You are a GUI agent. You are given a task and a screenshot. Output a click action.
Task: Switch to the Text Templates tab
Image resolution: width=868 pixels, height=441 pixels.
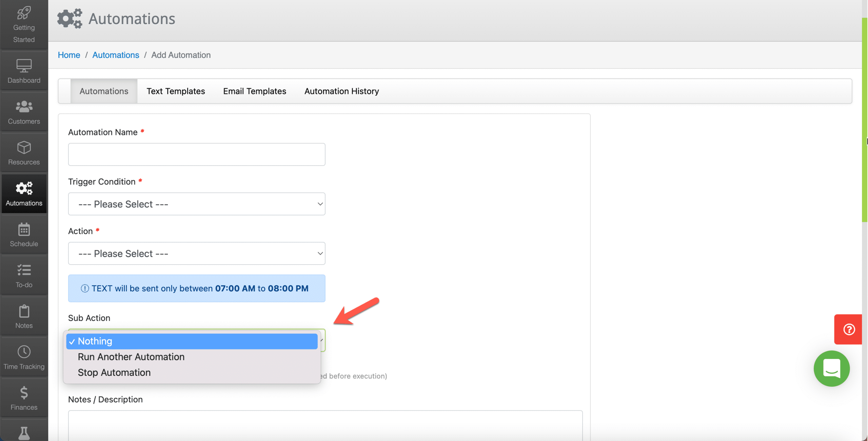pyautogui.click(x=176, y=91)
